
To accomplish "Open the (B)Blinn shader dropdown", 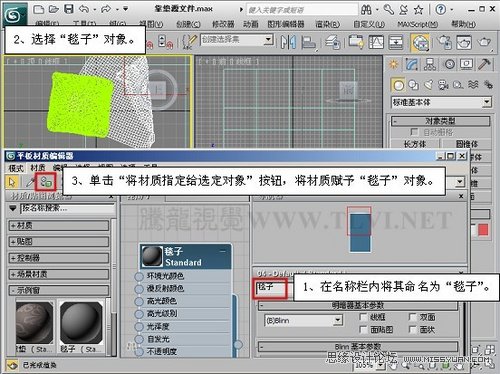I will [x=303, y=321].
